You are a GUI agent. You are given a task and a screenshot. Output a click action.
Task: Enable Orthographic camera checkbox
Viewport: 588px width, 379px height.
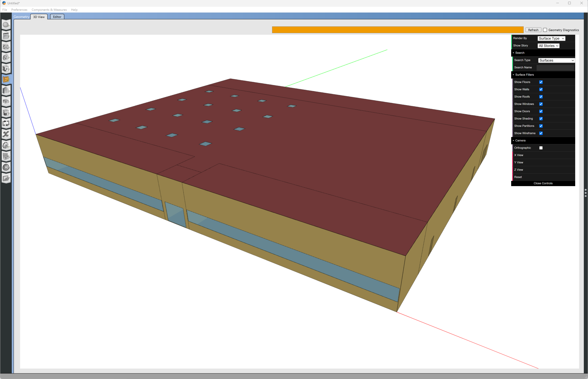541,148
